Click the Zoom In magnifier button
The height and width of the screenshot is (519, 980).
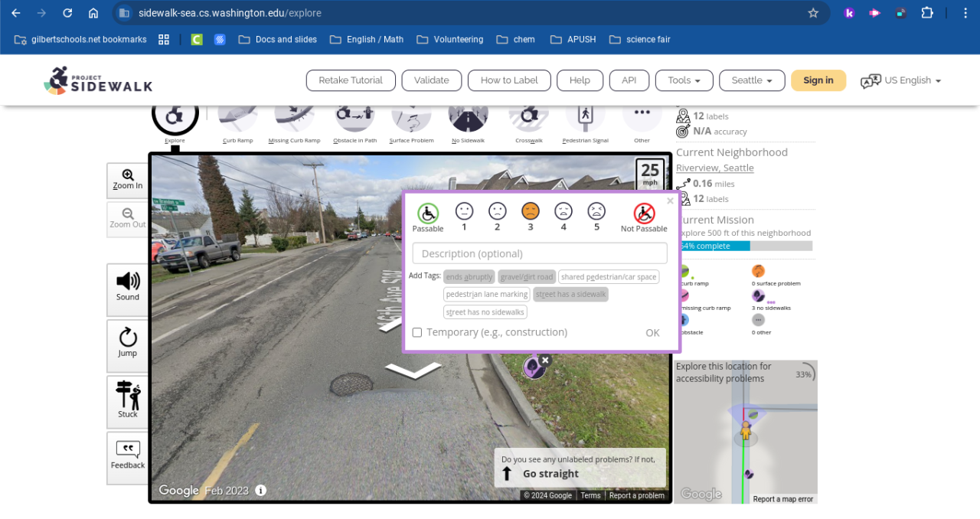coord(128,180)
